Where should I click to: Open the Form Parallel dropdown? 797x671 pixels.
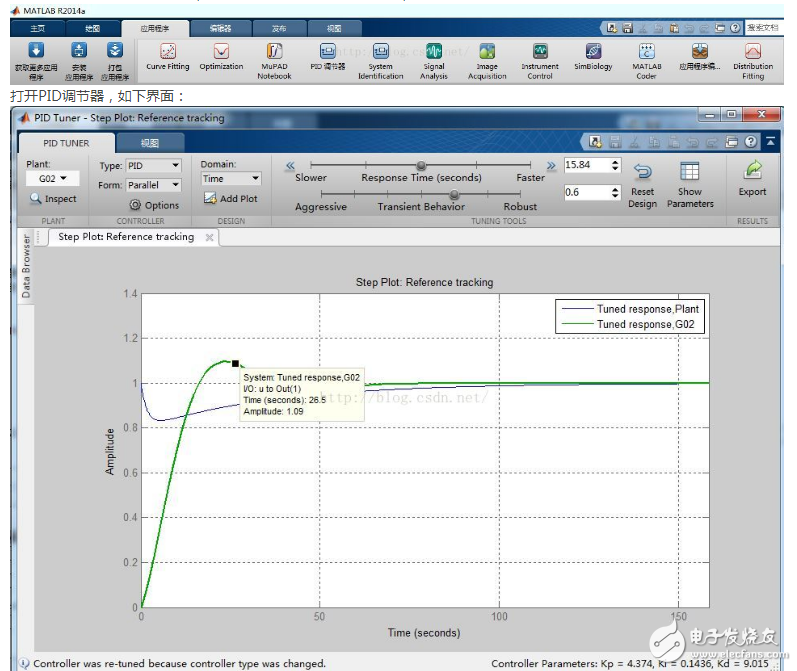pyautogui.click(x=153, y=185)
